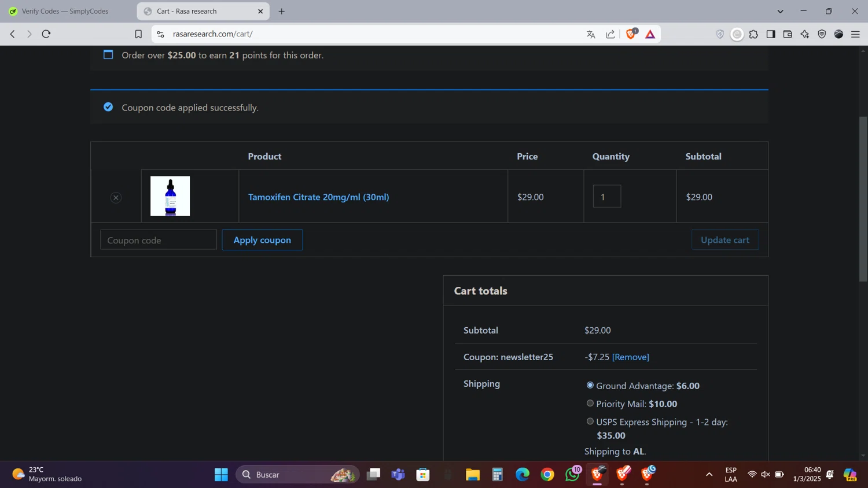Click the quantity field showing 1
Viewport: 868px width, 488px height.
[607, 197]
